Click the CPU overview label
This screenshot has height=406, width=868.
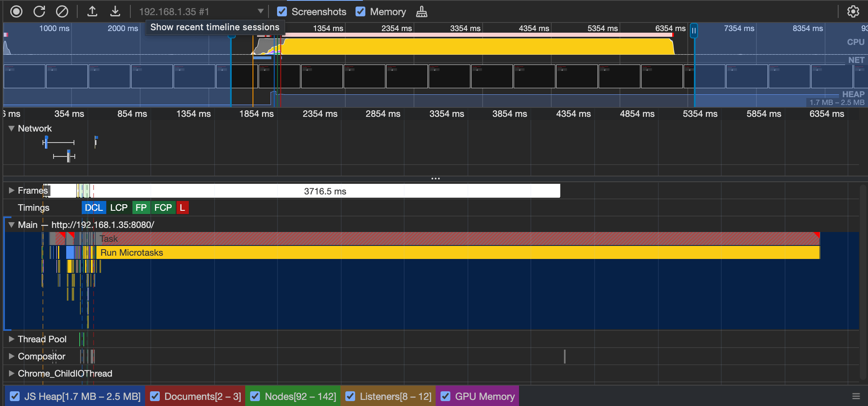856,42
